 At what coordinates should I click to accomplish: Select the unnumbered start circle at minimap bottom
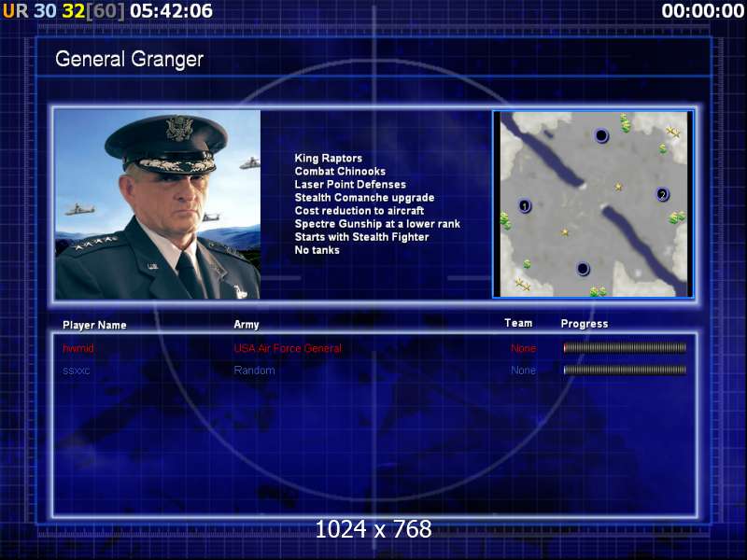tap(583, 269)
